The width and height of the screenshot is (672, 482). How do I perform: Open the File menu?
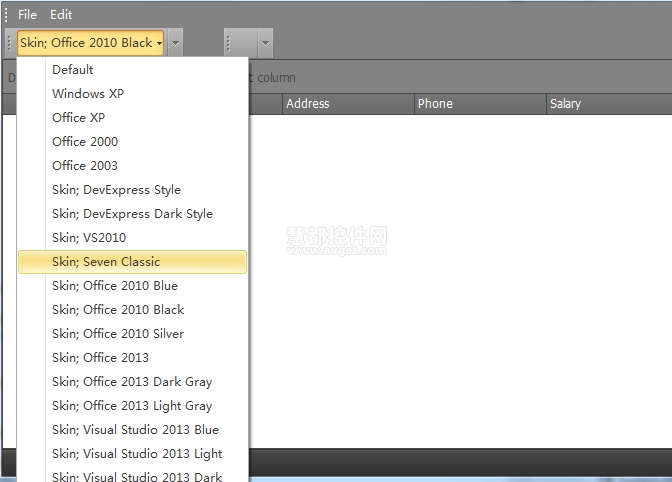(27, 15)
